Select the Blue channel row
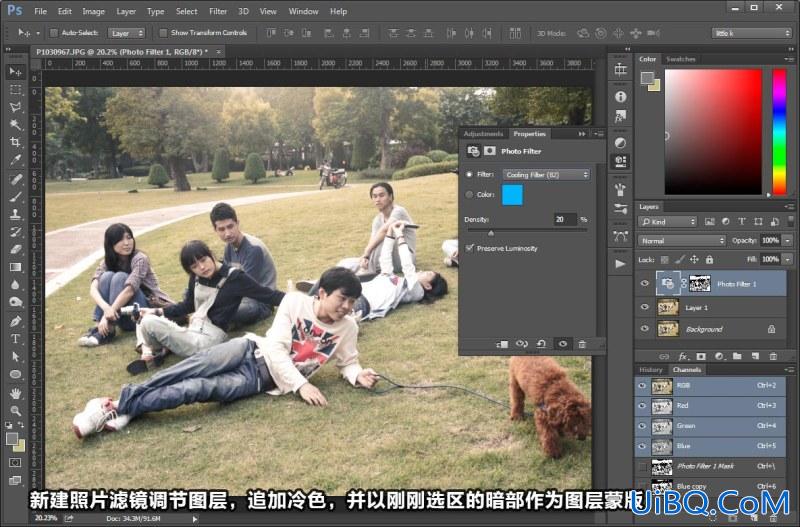Screen dimensions: 800x527 (710, 446)
